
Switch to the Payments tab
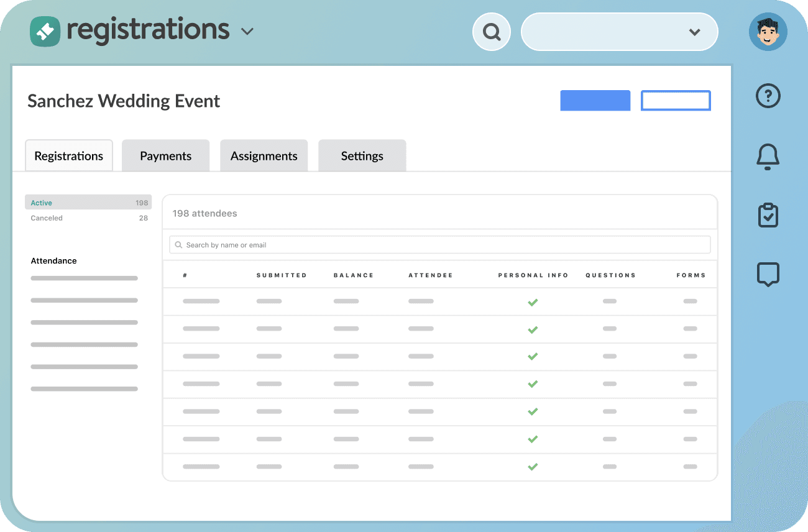[165, 155]
